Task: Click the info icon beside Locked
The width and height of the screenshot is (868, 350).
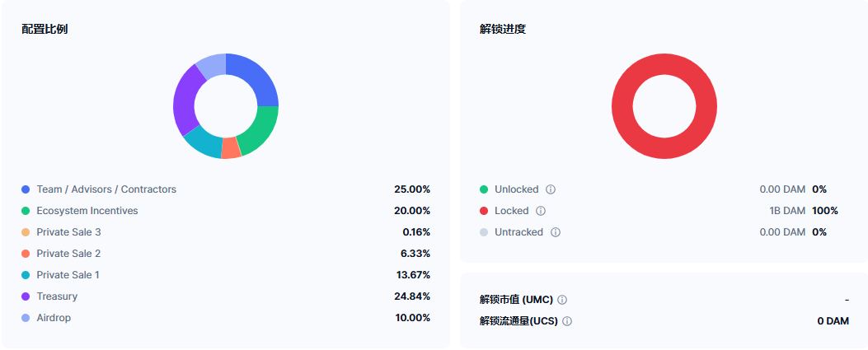Action: (541, 211)
